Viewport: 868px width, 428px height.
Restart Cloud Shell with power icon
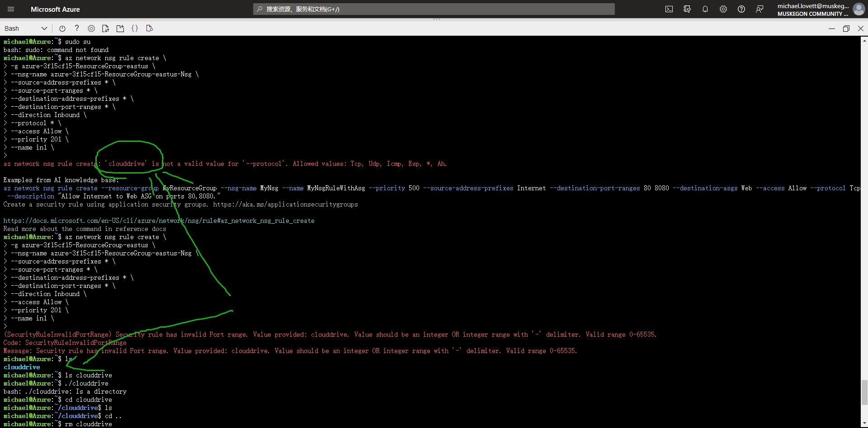[x=62, y=28]
